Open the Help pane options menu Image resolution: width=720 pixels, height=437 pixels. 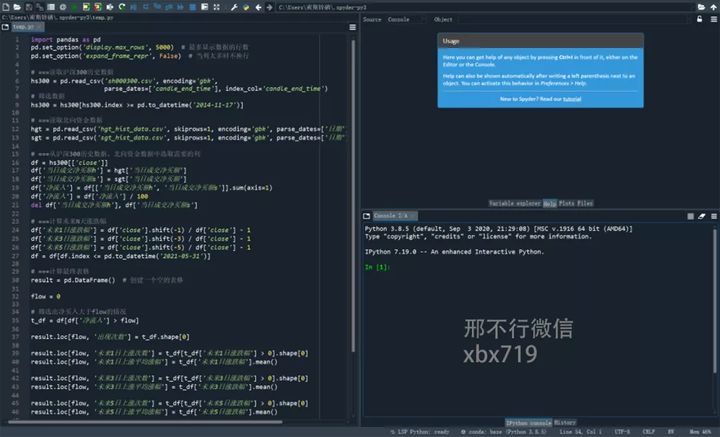click(x=714, y=19)
